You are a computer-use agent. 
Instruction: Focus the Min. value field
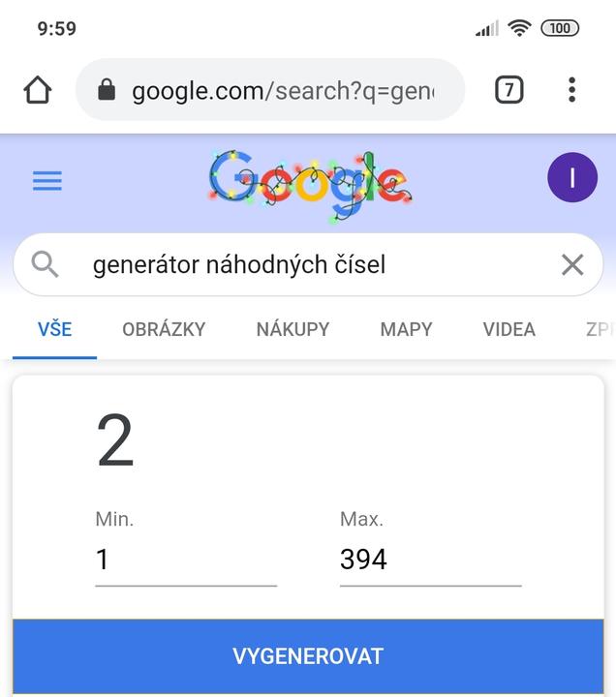tap(185, 560)
